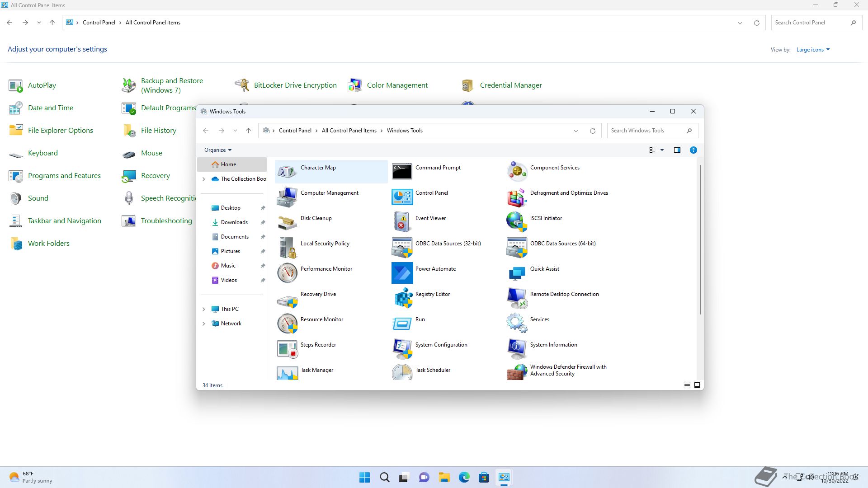Open the Services gear icon
The image size is (868, 488).
point(517,324)
